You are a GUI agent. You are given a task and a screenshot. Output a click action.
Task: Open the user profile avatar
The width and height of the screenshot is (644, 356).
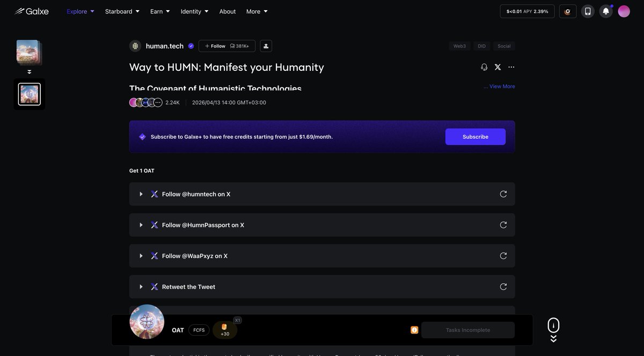coord(624,11)
